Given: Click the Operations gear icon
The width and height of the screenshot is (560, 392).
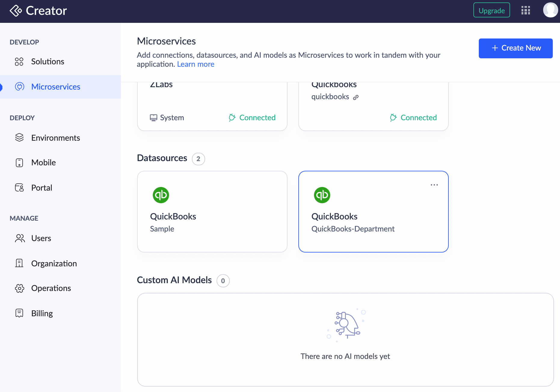Looking at the screenshot, I should pos(20,288).
